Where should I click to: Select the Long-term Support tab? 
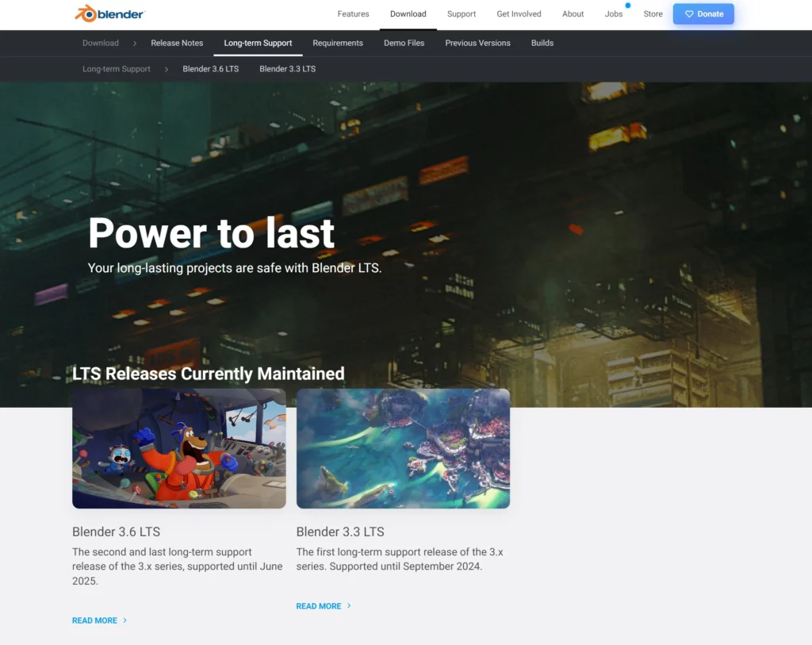[x=258, y=43]
